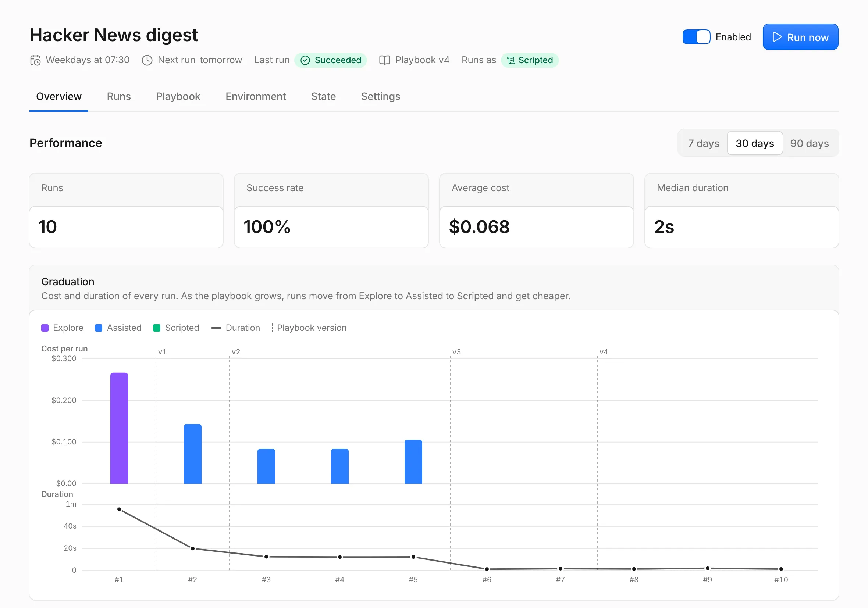Click the checkmark icon in Succeeded badge
The width and height of the screenshot is (868, 608).
click(305, 60)
